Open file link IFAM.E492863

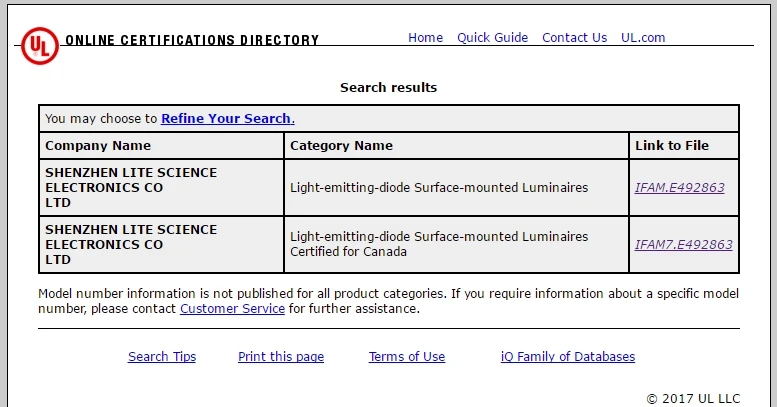tap(679, 187)
